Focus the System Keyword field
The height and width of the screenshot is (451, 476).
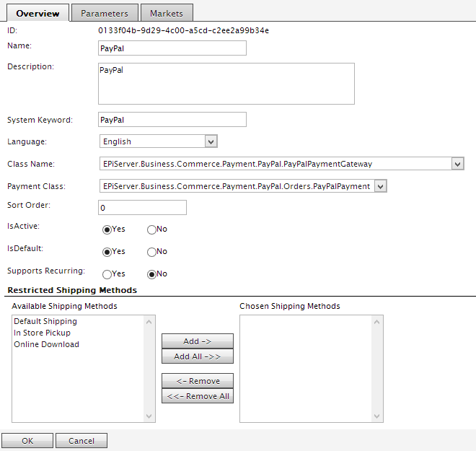tap(172, 120)
